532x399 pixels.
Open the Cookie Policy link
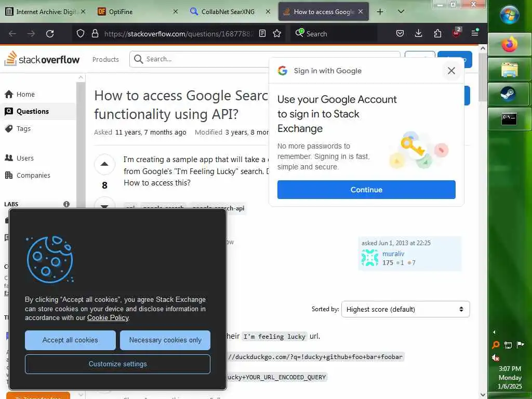[x=108, y=317]
